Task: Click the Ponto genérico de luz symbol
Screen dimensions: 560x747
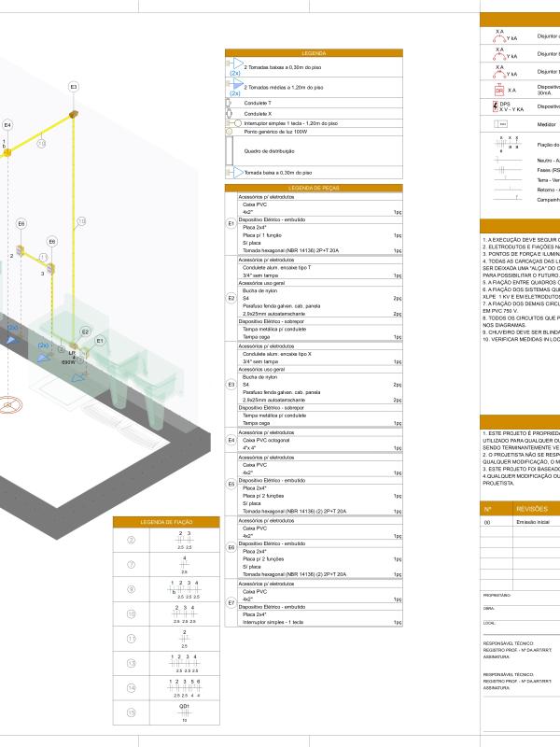Action: (x=229, y=132)
